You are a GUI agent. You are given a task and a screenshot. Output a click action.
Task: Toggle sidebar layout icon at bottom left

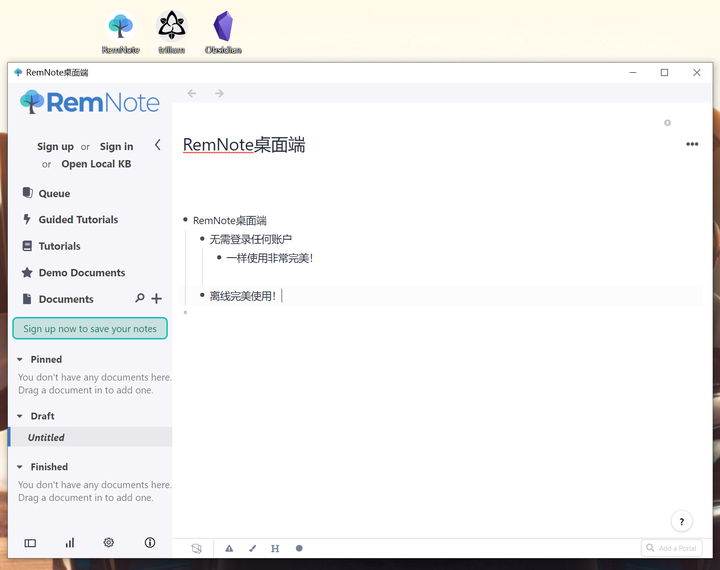click(30, 543)
